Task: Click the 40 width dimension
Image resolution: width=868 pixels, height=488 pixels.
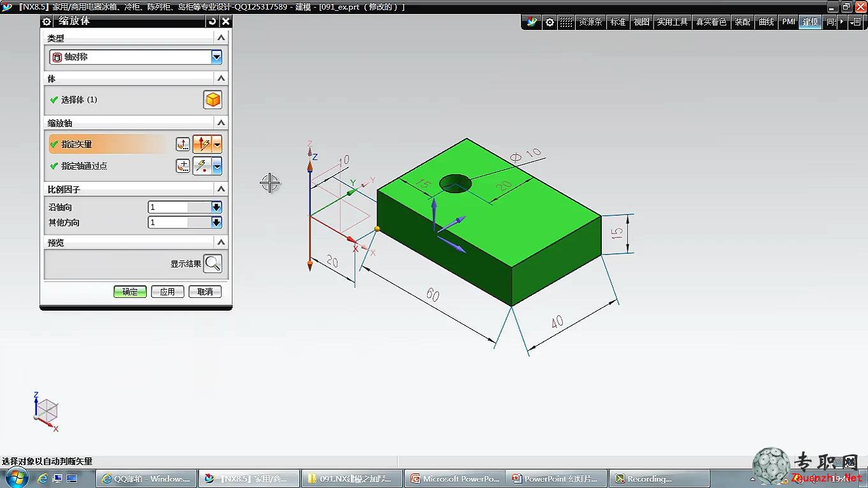Action: pos(557,322)
